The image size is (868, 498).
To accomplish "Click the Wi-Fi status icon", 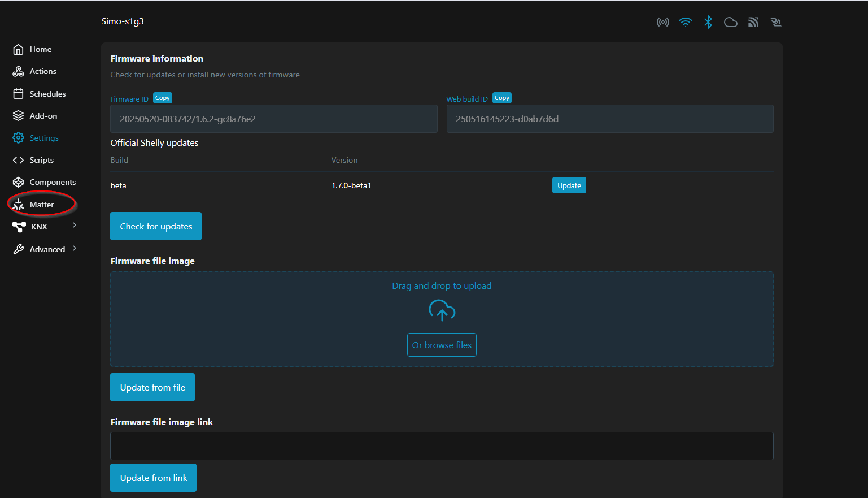I will pos(685,22).
